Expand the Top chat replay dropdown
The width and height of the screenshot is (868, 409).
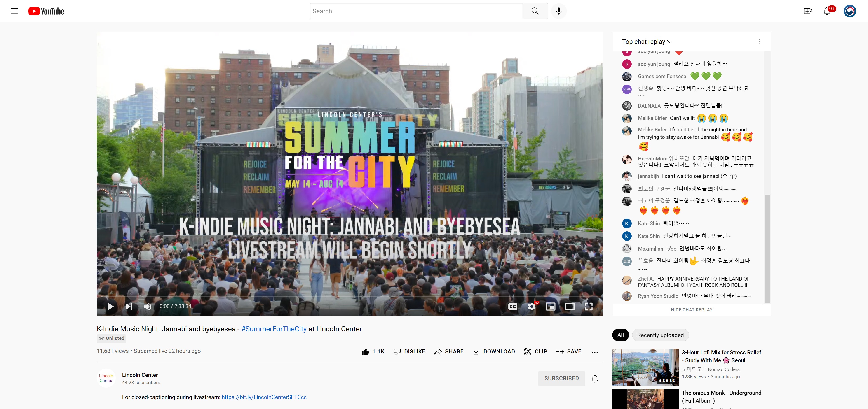(x=647, y=42)
